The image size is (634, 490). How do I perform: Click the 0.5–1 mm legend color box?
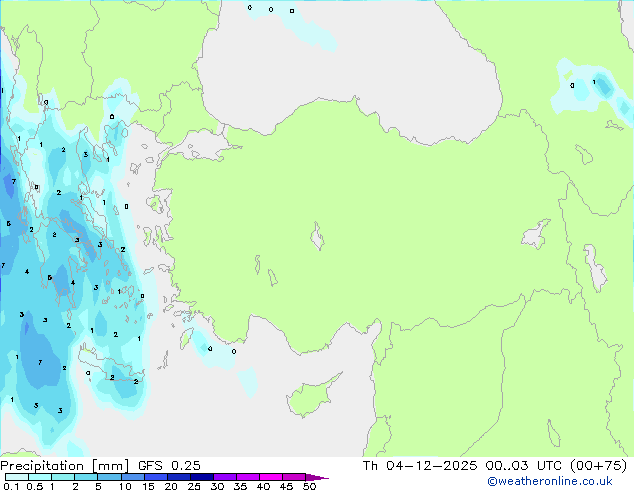(x=40, y=477)
